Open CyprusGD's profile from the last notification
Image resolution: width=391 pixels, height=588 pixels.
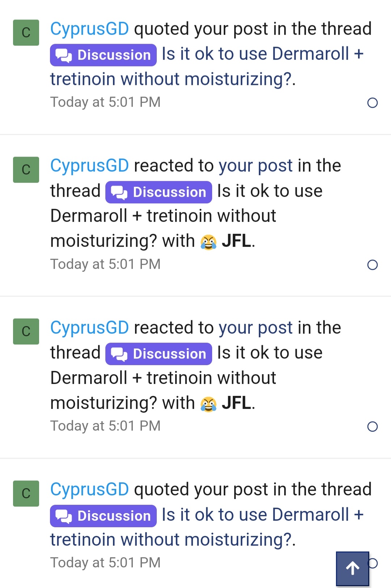point(89,489)
